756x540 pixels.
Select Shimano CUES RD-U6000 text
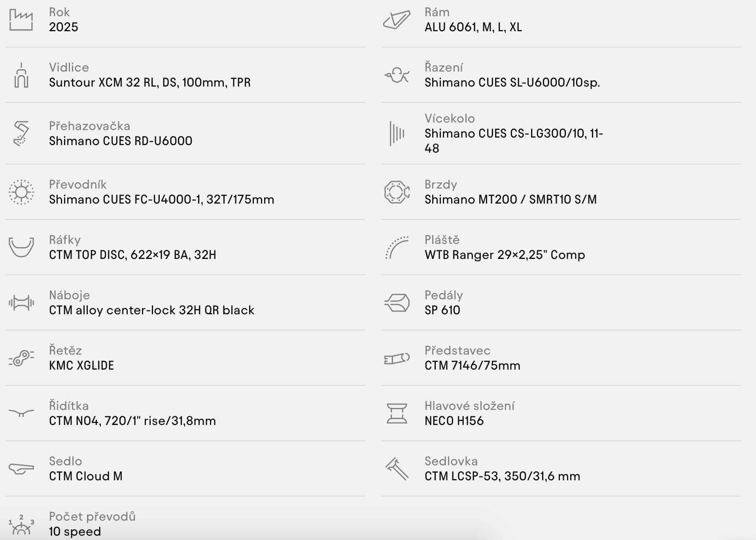tap(121, 141)
